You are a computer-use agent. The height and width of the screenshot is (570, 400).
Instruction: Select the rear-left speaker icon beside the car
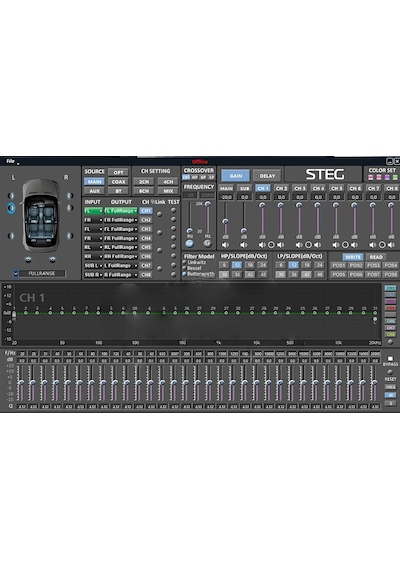point(11,236)
